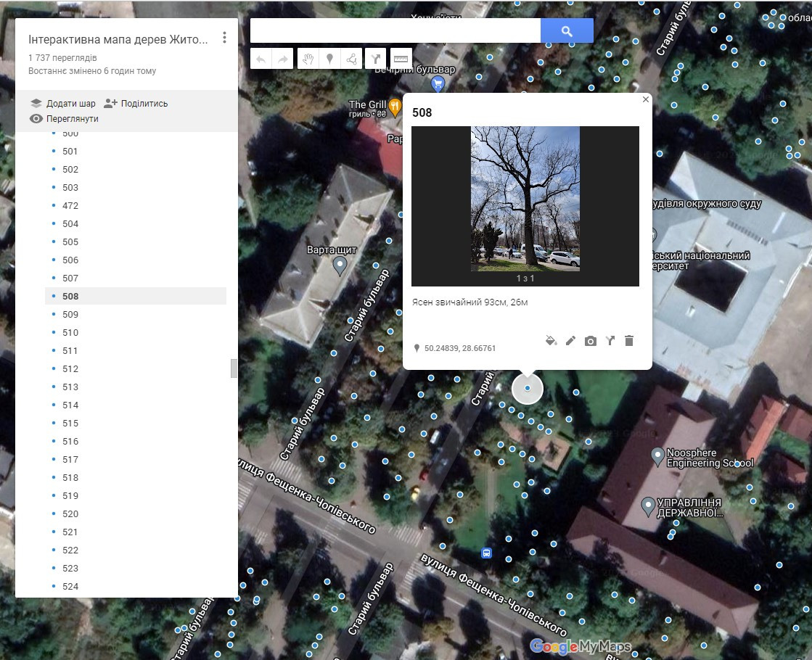Open the paint bucket style icon in popup
Screen dimensions: 812x660
click(551, 341)
